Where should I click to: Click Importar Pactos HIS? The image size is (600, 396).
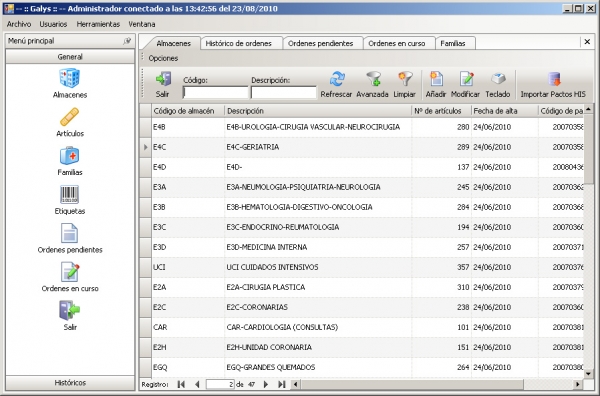tap(553, 84)
